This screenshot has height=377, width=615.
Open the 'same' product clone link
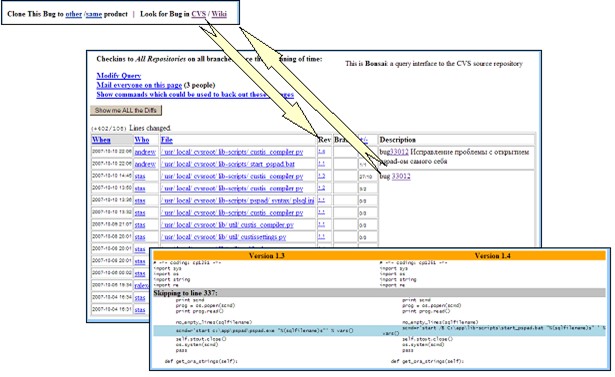tap(94, 14)
